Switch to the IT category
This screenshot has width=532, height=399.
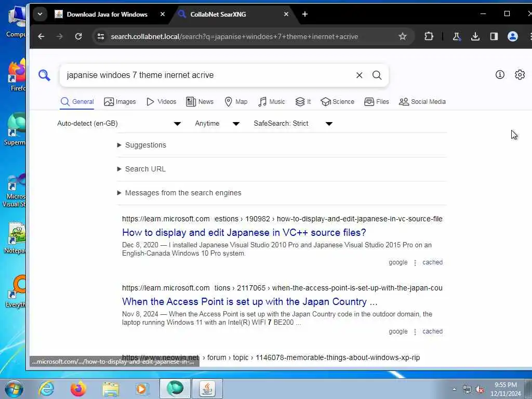(303, 101)
